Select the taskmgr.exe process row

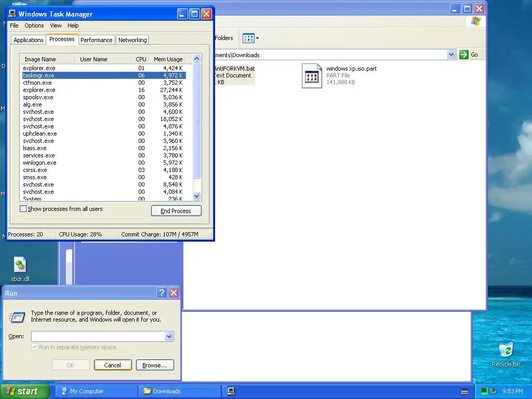pos(104,75)
